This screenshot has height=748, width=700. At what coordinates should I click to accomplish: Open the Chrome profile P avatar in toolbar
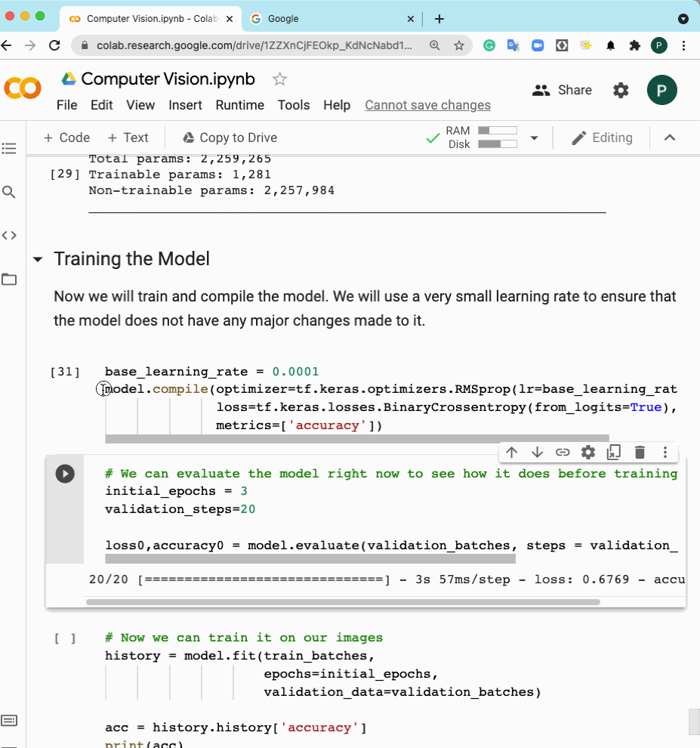[659, 45]
